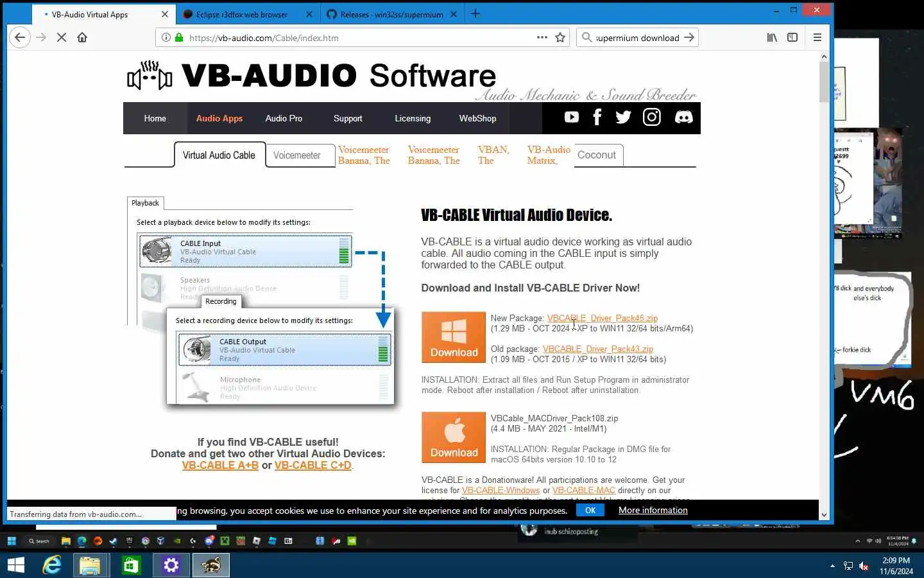
Task: Stop the page loading with the X button
Action: 62,37
